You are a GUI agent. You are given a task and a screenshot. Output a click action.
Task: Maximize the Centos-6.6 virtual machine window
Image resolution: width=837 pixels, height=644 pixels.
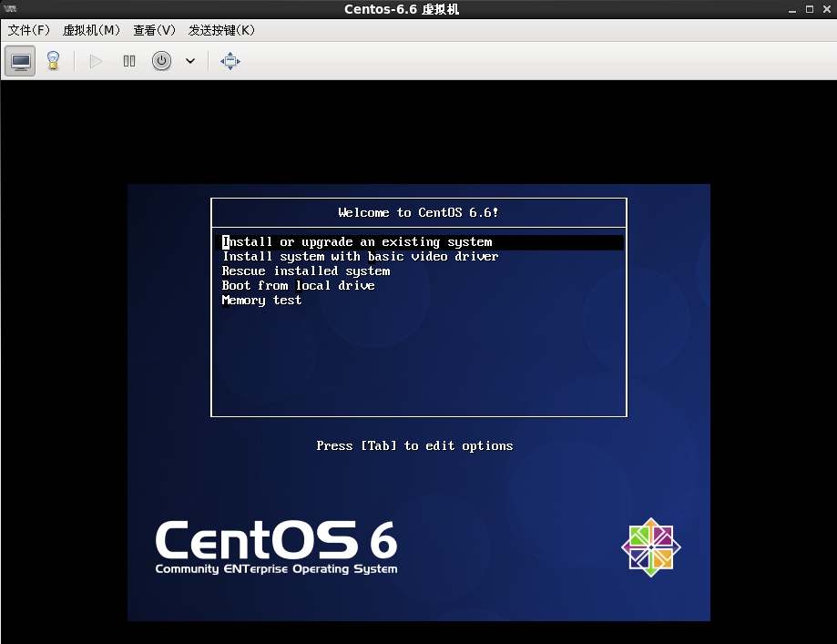point(808,9)
